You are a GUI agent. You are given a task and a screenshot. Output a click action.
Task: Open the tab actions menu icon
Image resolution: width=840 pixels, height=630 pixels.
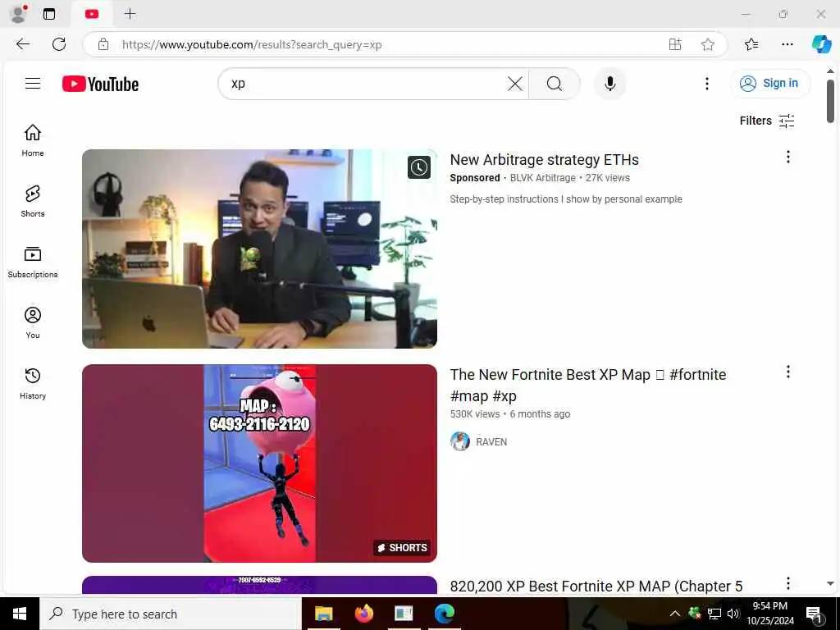pyautogui.click(x=49, y=14)
